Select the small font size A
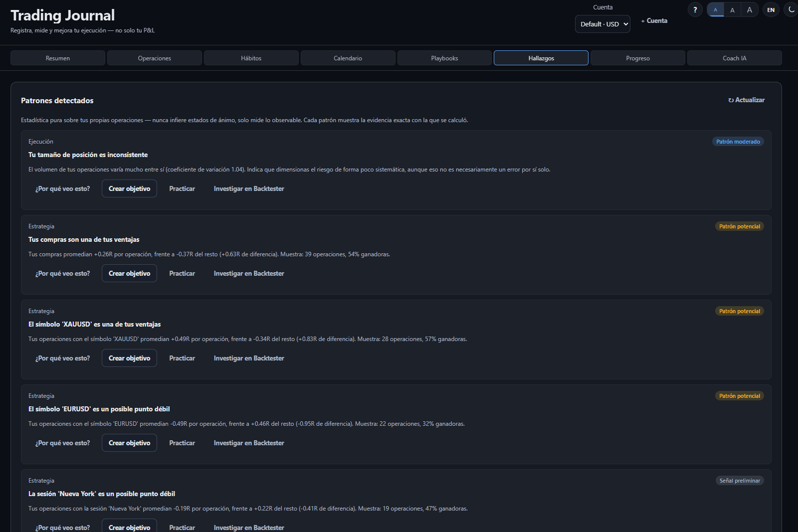The width and height of the screenshot is (798, 532). click(715, 9)
